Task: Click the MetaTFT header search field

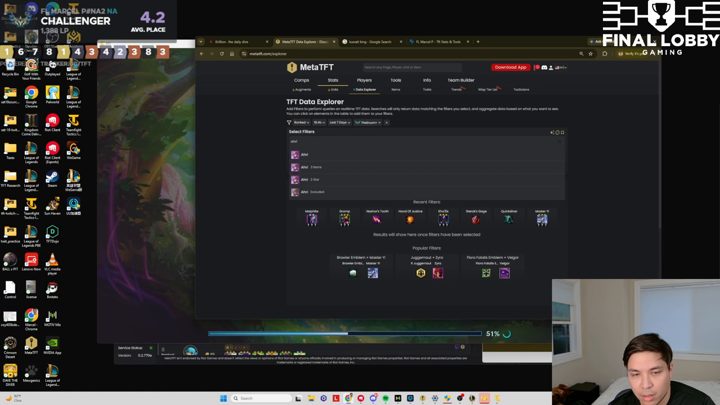Action: click(411, 68)
